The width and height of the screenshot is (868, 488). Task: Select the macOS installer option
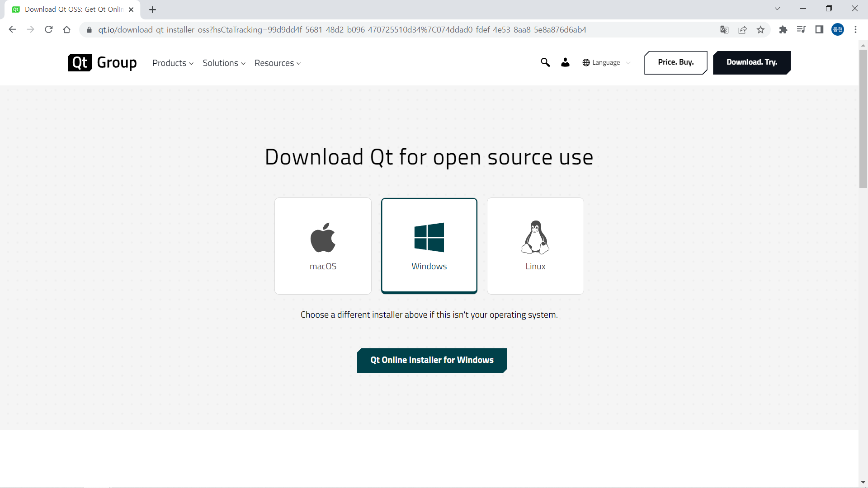click(323, 246)
